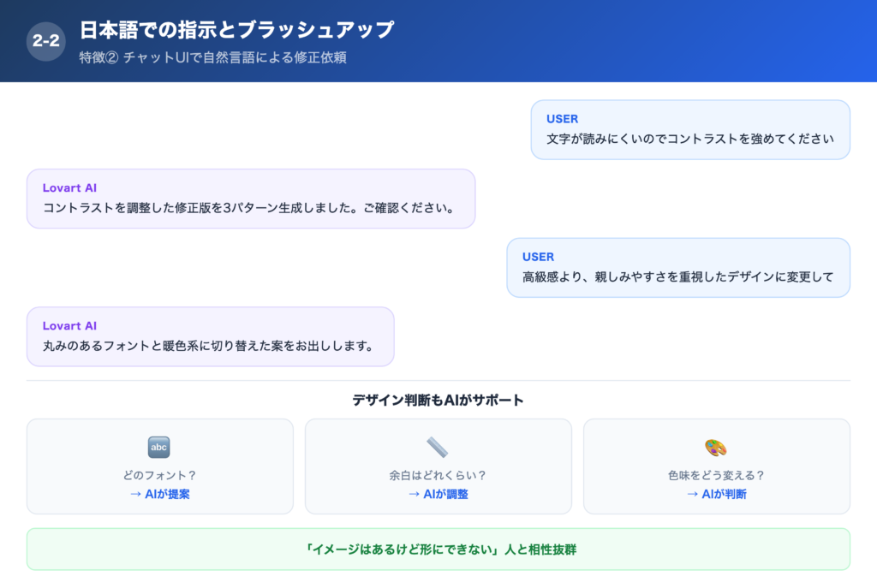
Task: Expand the デザイン判断もAIがサポート section
Action: pyautogui.click(x=438, y=399)
